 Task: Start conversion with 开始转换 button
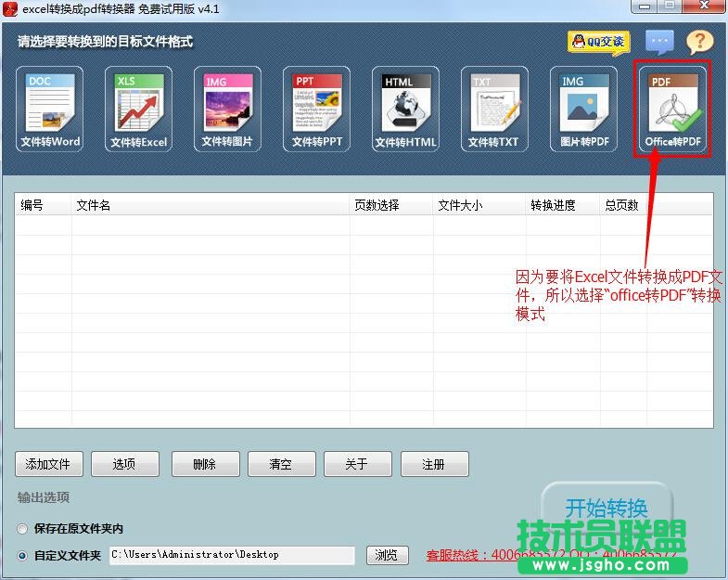(607, 508)
